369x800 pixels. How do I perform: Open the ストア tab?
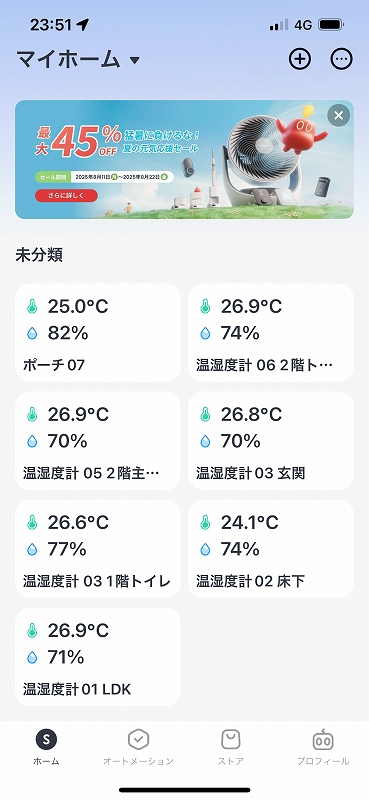point(231,747)
